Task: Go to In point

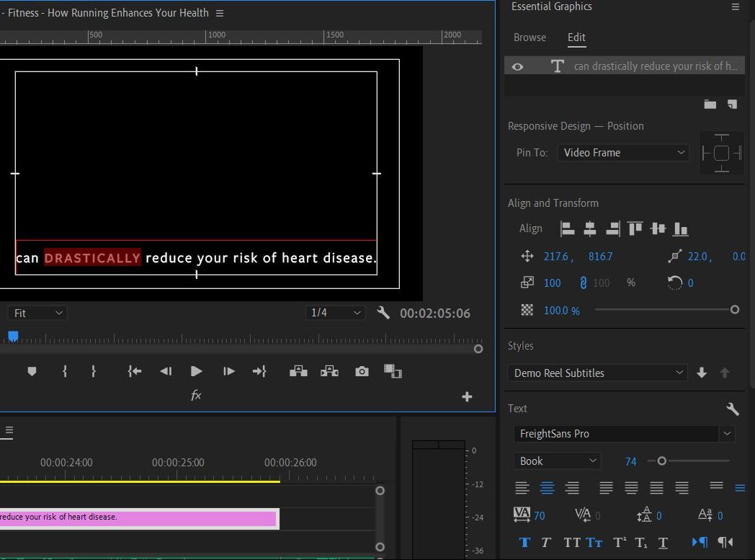Action: (x=134, y=371)
